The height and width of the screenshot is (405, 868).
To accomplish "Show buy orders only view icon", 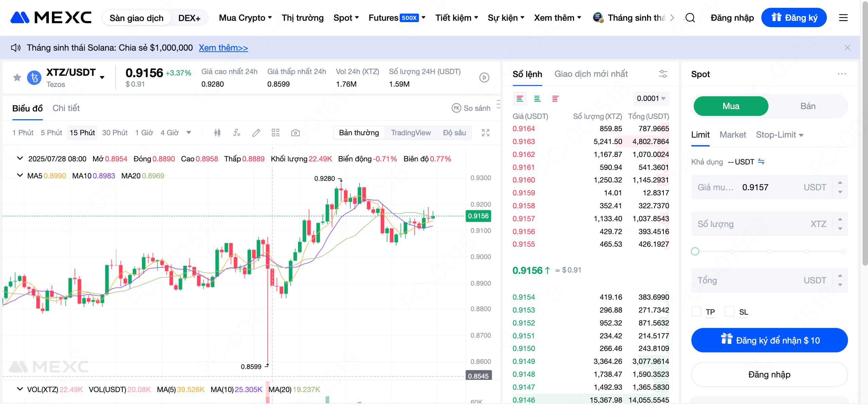I will tap(537, 99).
